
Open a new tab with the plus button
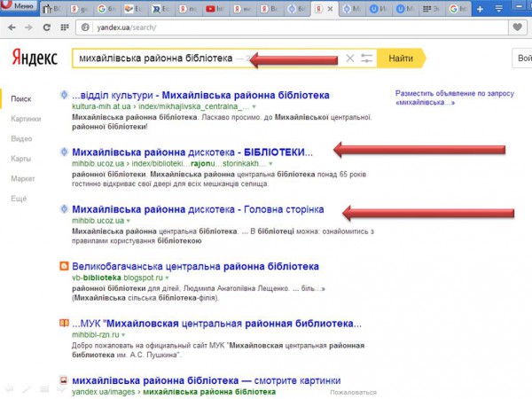(x=480, y=9)
